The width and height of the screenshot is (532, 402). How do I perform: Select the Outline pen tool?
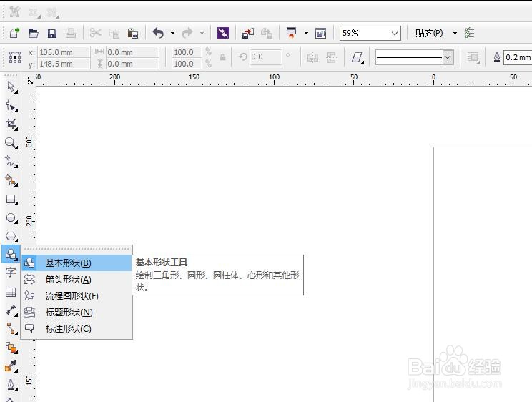click(11, 384)
